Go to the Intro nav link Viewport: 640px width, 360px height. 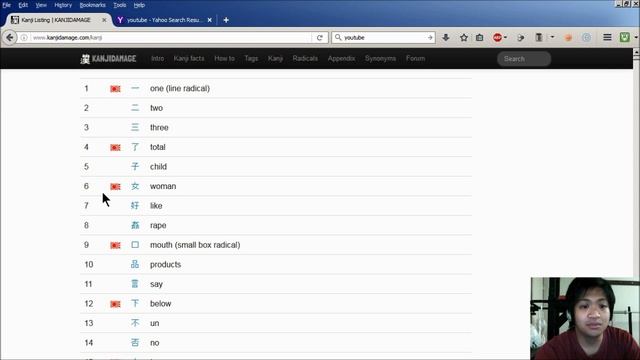coord(158,59)
